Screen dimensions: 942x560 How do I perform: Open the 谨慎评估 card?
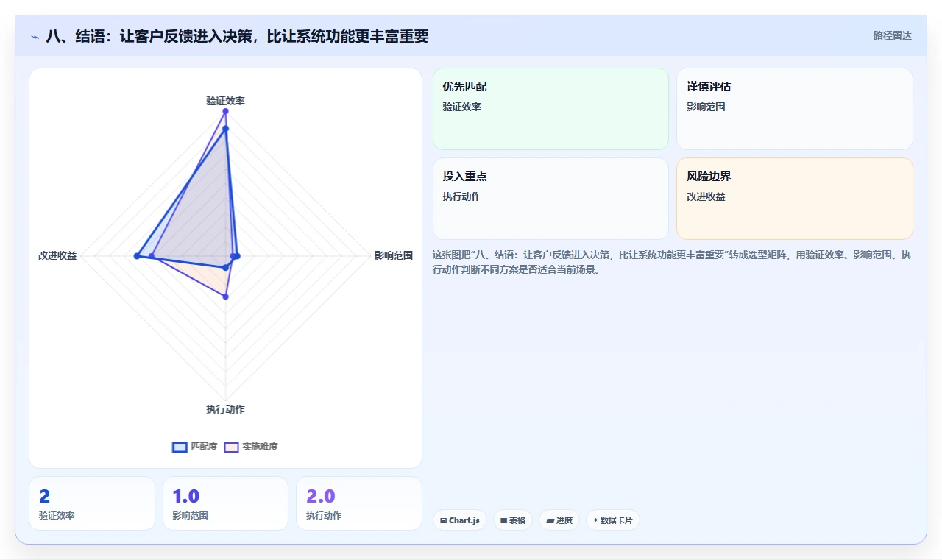[795, 109]
